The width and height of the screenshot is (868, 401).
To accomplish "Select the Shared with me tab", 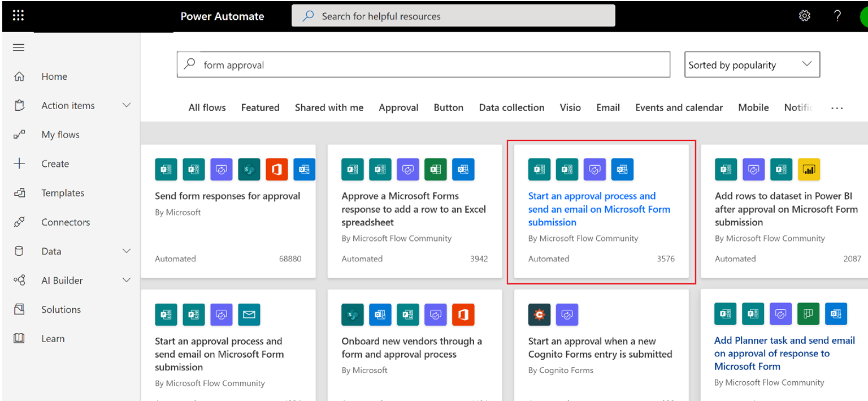I will pos(329,107).
